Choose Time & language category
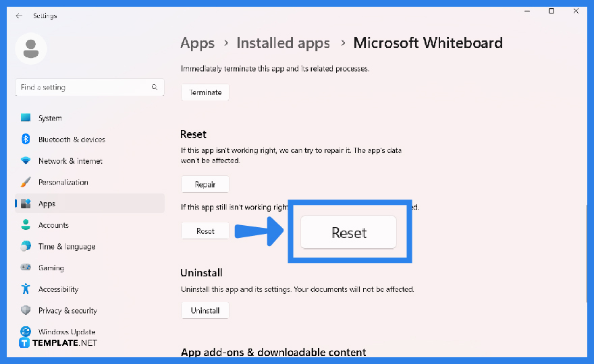This screenshot has height=364, width=594. (x=90, y=246)
